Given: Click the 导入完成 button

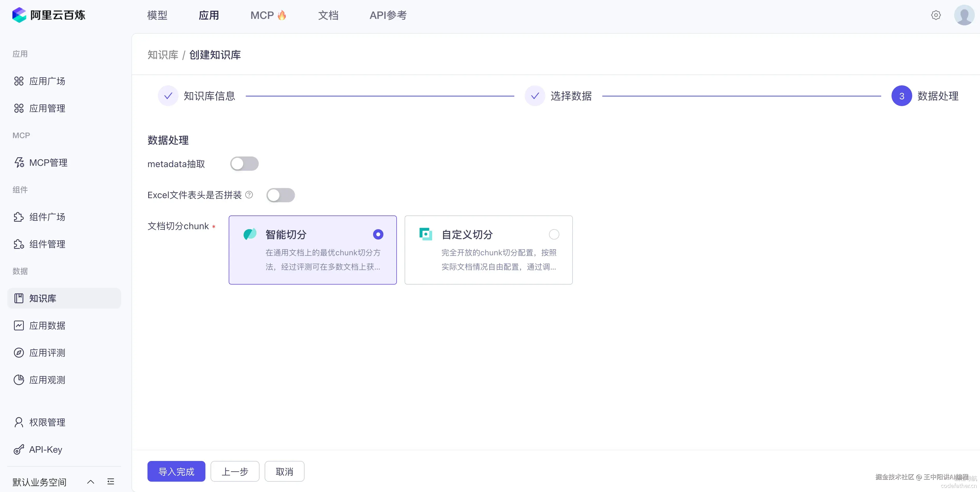Looking at the screenshot, I should tap(176, 472).
